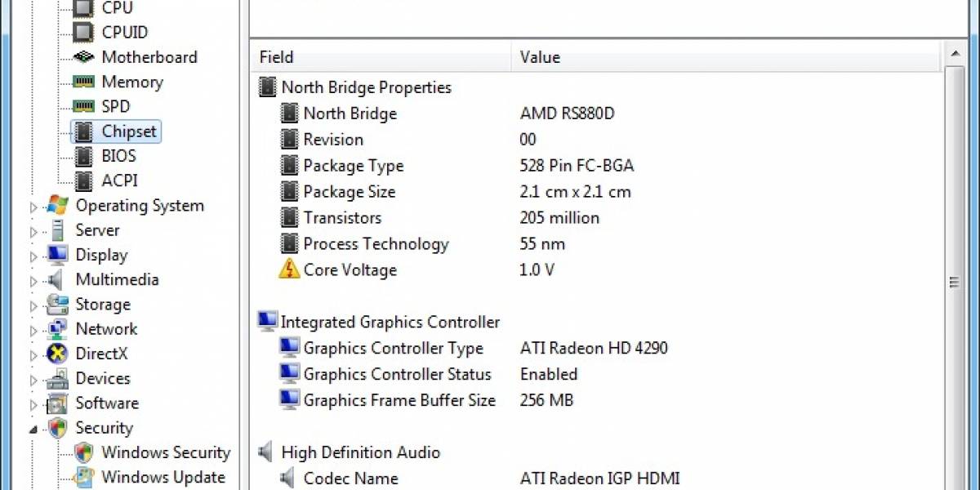980x490 pixels.
Task: Expand the Devices tree node
Action: coord(33,380)
